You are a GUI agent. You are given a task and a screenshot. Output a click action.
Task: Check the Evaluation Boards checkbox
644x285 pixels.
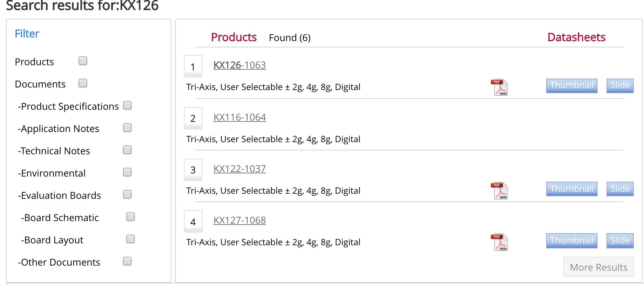point(127,194)
